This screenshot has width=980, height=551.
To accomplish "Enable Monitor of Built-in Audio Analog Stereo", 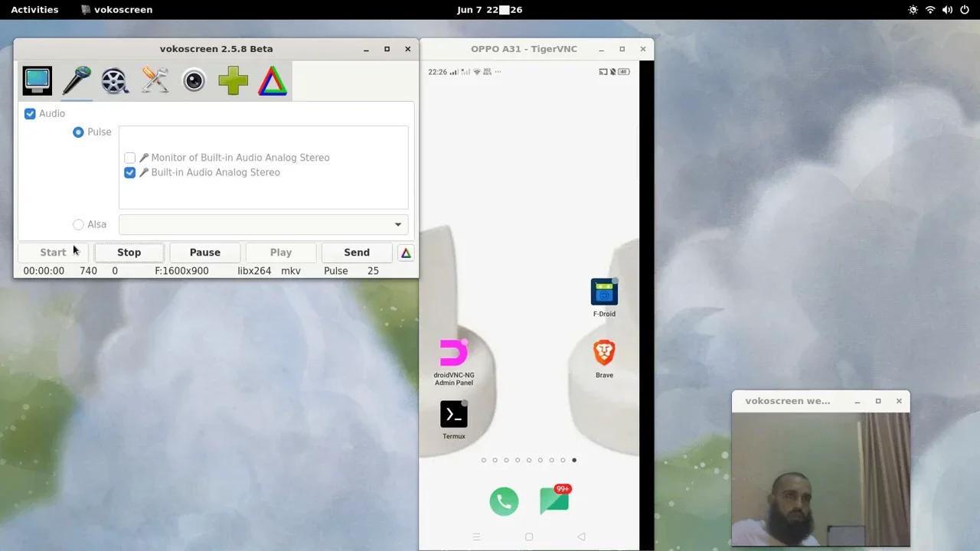I will pyautogui.click(x=129, y=158).
